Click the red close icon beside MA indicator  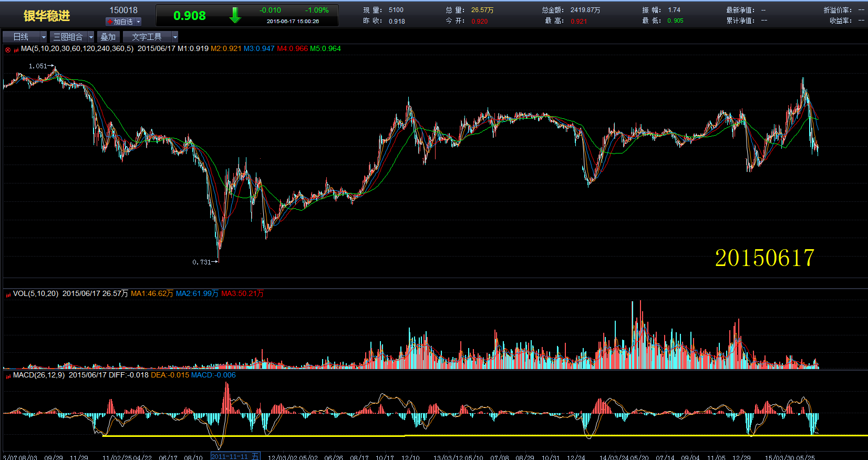pos(8,49)
